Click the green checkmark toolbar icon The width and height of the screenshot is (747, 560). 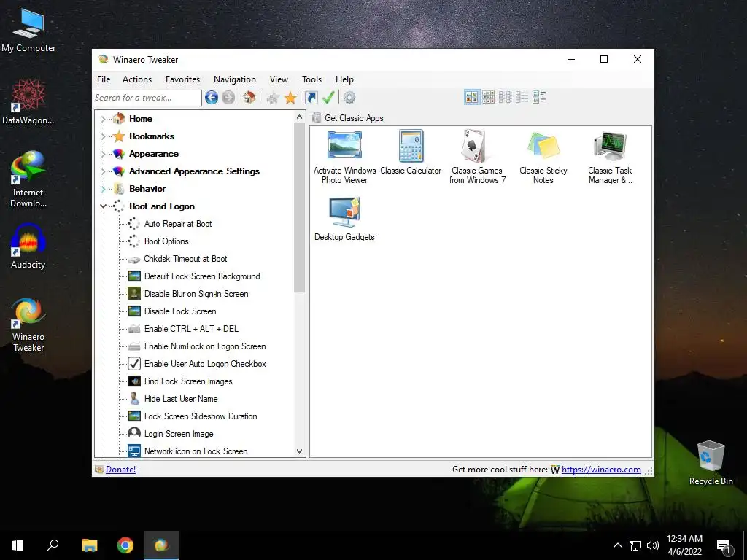[328, 98]
